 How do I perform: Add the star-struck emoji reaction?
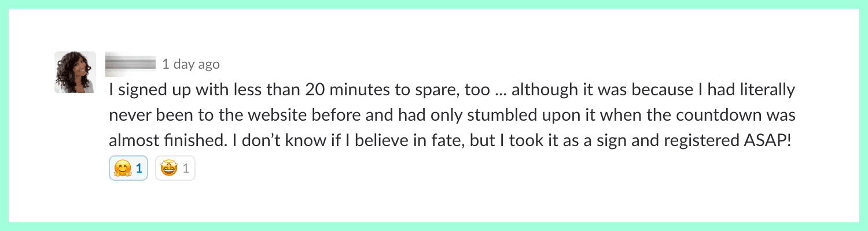[x=175, y=169]
